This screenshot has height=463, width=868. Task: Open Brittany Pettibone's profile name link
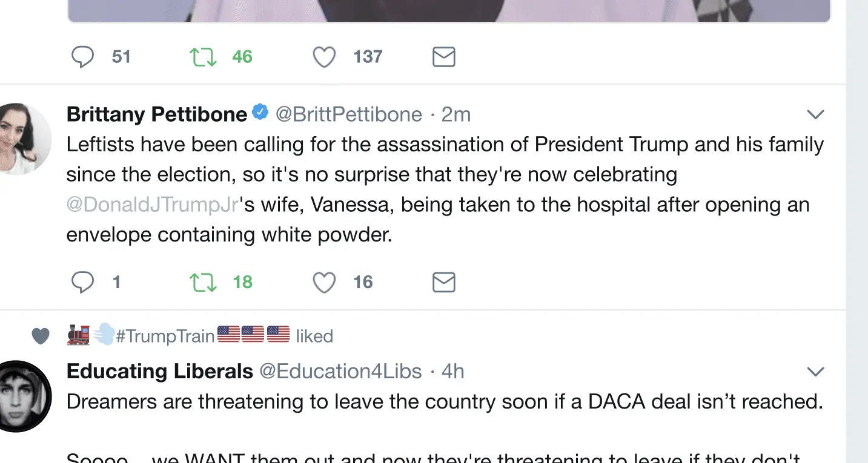pyautogui.click(x=157, y=114)
